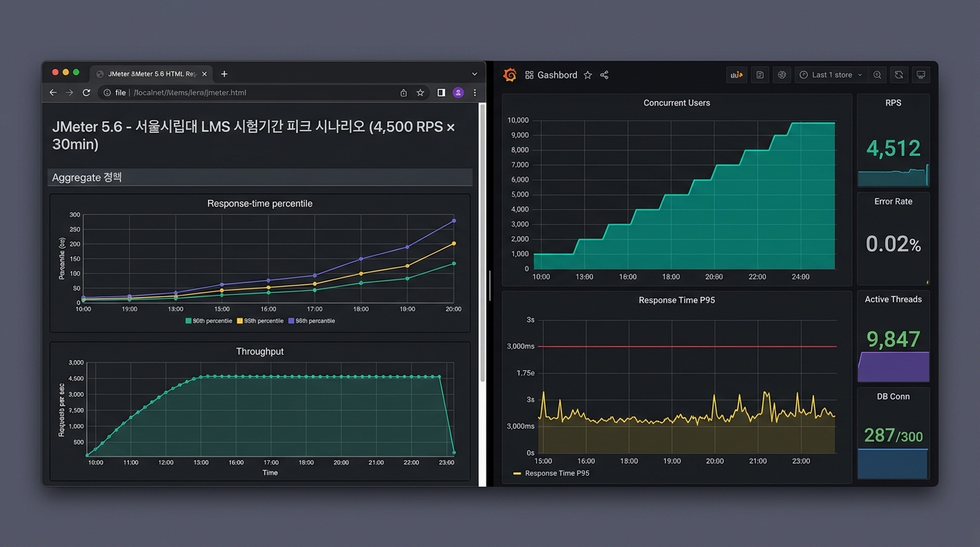Click the Concurrent Users panel title

(677, 103)
